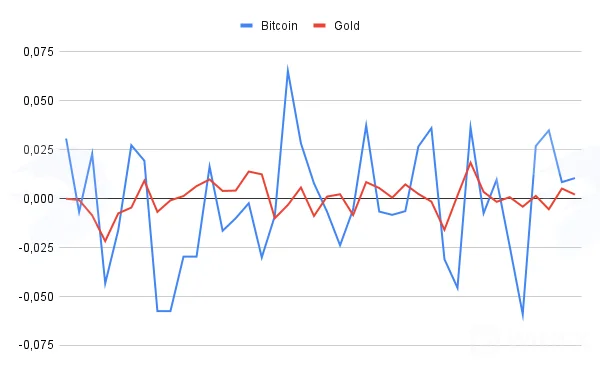Click the blue Bitcoin legend swatch
The height and width of the screenshot is (371, 600).
tap(246, 26)
